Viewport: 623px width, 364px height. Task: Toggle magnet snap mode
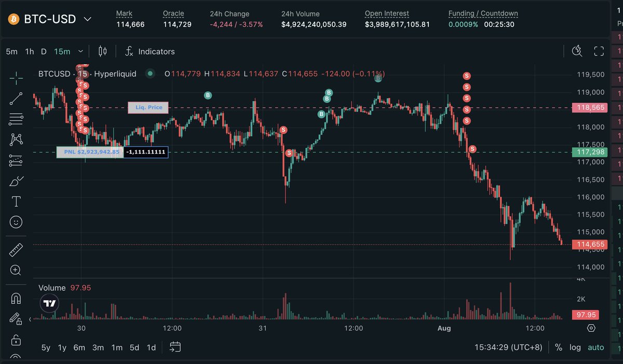tap(16, 299)
